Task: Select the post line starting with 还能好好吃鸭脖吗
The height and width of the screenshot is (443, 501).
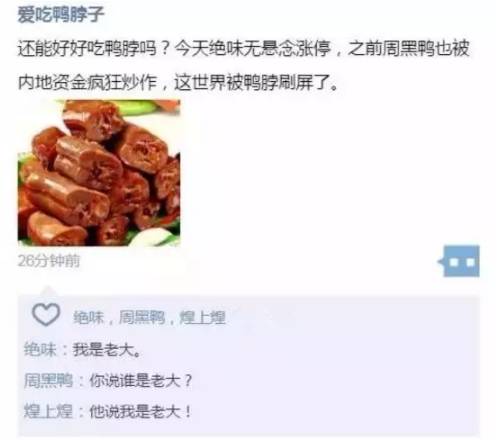Action: point(244,48)
